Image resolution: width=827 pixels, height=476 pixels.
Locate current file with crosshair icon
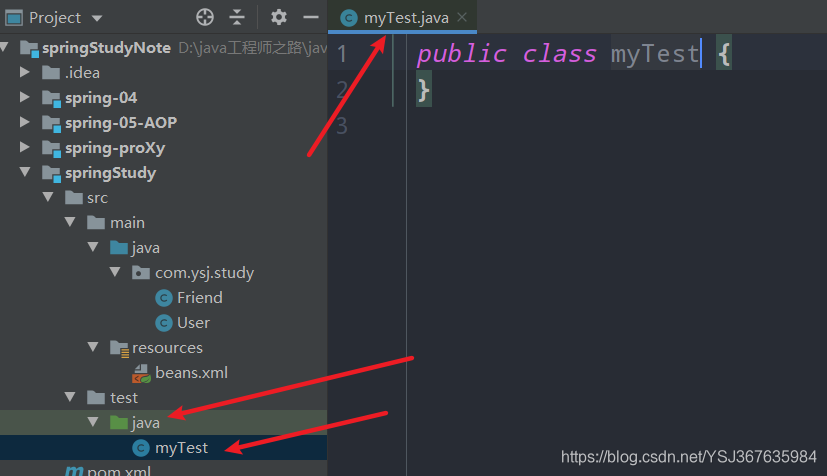pos(205,17)
